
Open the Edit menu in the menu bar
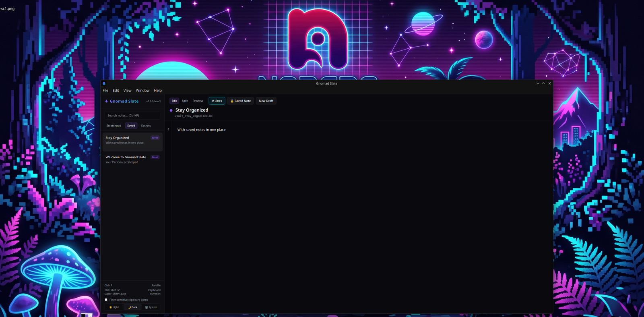point(116,91)
